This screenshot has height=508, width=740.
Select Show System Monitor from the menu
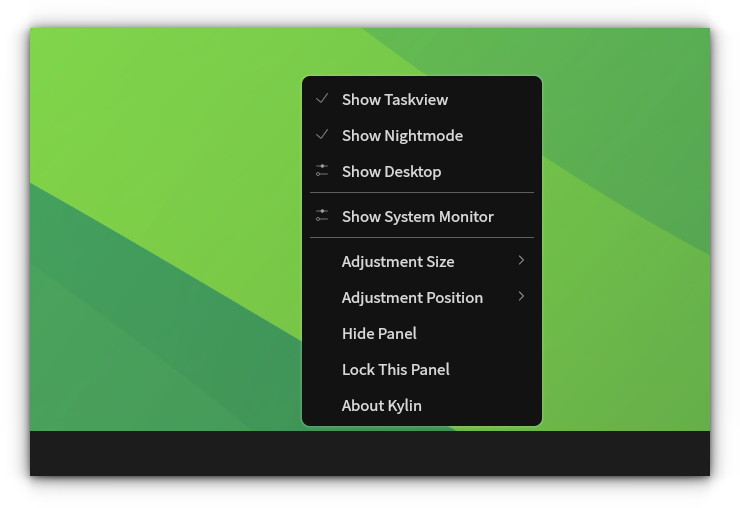click(x=417, y=216)
